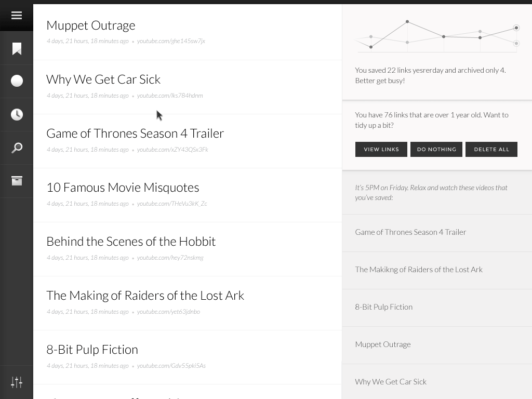The height and width of the screenshot is (399, 532).
Task: Click the DELETE ALL button
Action: 491,149
